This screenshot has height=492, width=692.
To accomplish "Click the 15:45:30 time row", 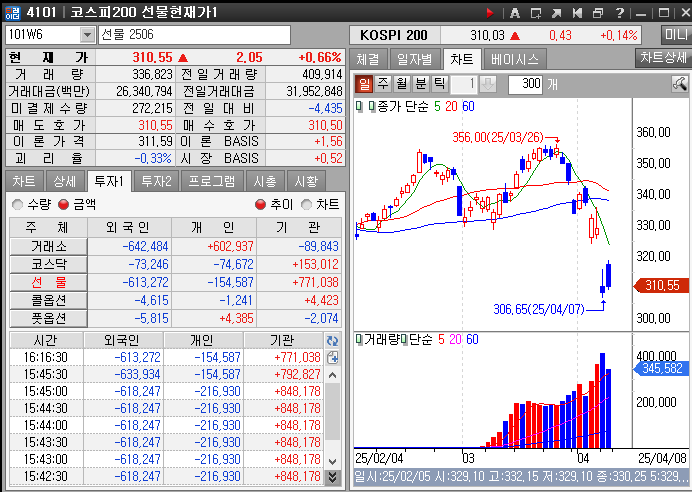I will click(x=166, y=375).
